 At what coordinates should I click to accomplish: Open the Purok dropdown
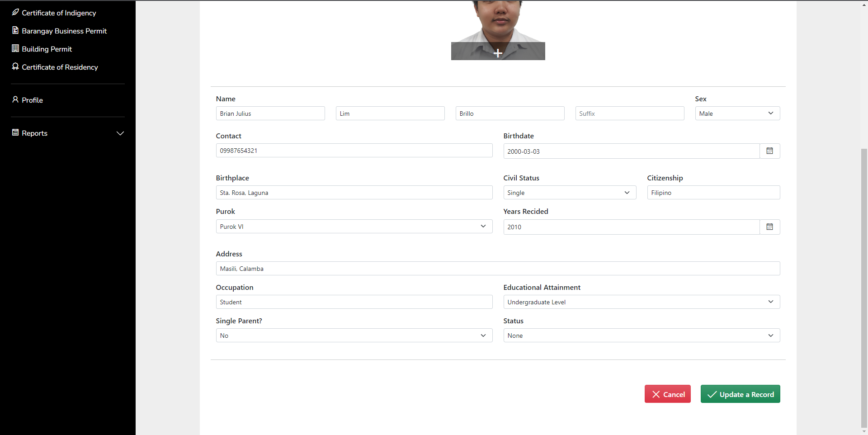(354, 227)
